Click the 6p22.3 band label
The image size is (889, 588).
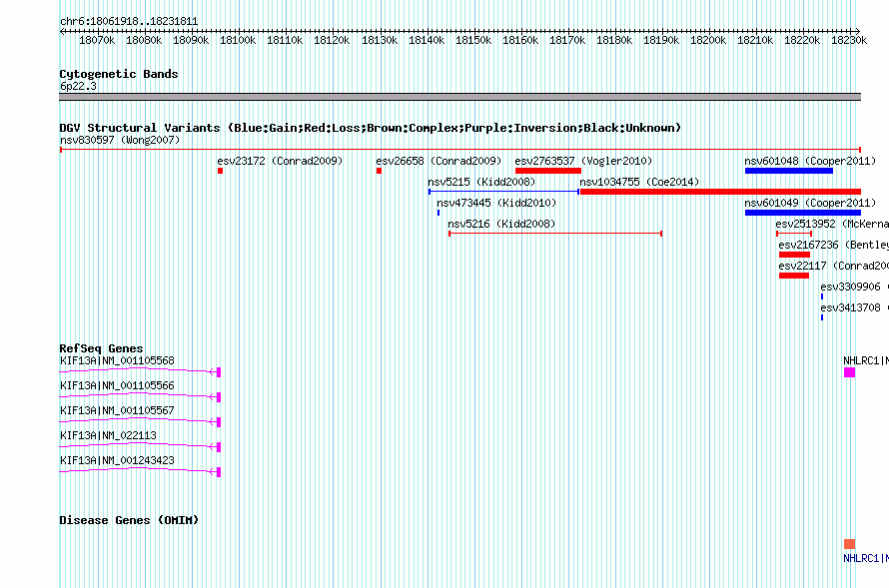pos(78,86)
